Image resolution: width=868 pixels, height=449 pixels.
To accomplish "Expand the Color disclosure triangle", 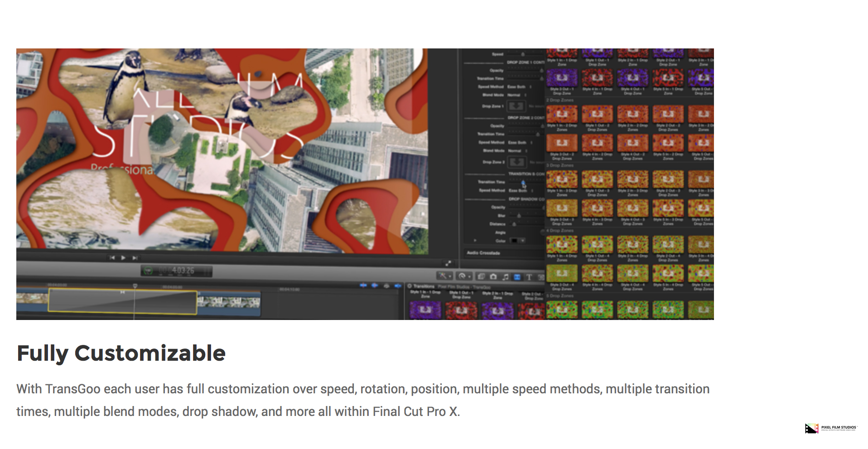I will 475,241.
